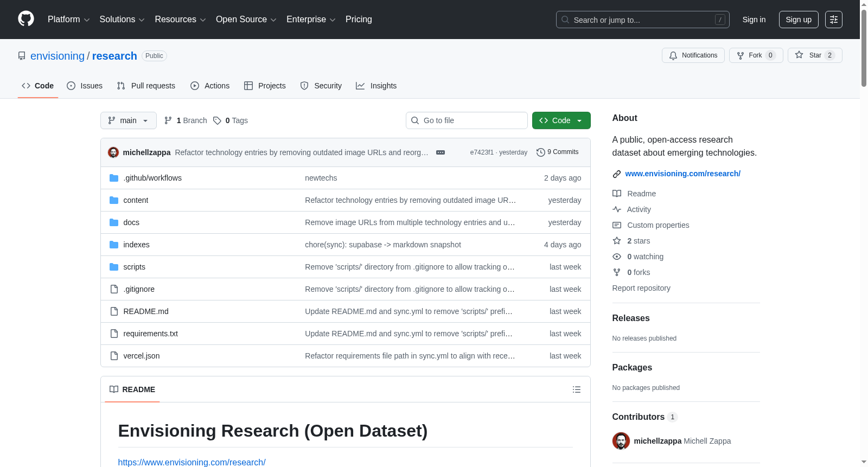Open the Insights tab
The image size is (868, 467).
[x=376, y=86]
